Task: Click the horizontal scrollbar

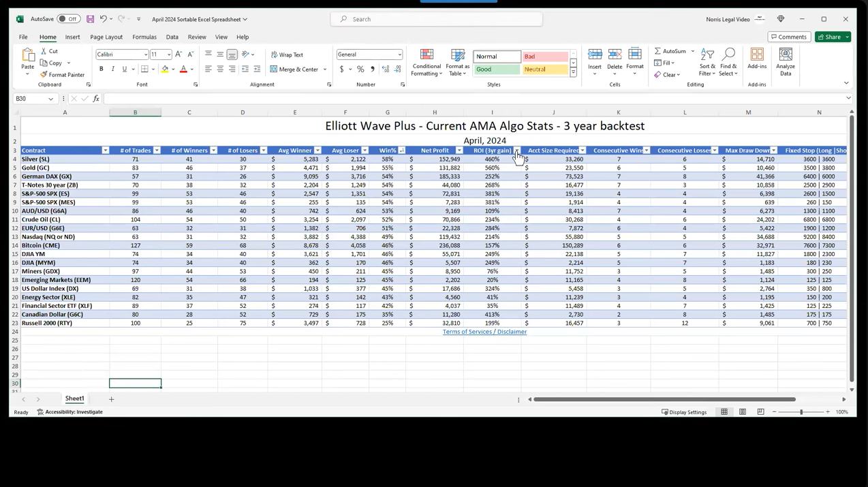Action: point(664,400)
